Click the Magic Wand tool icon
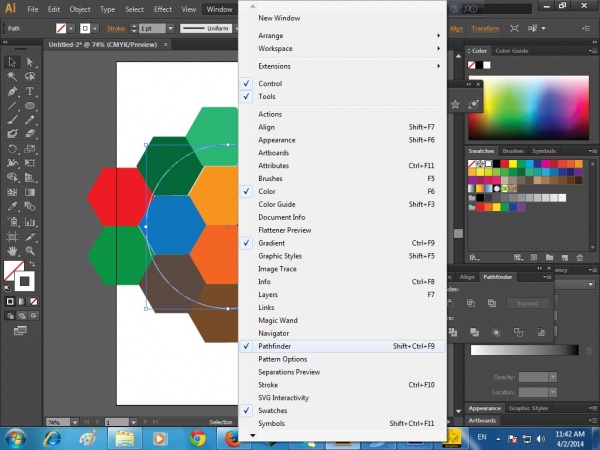 pyautogui.click(x=12, y=76)
